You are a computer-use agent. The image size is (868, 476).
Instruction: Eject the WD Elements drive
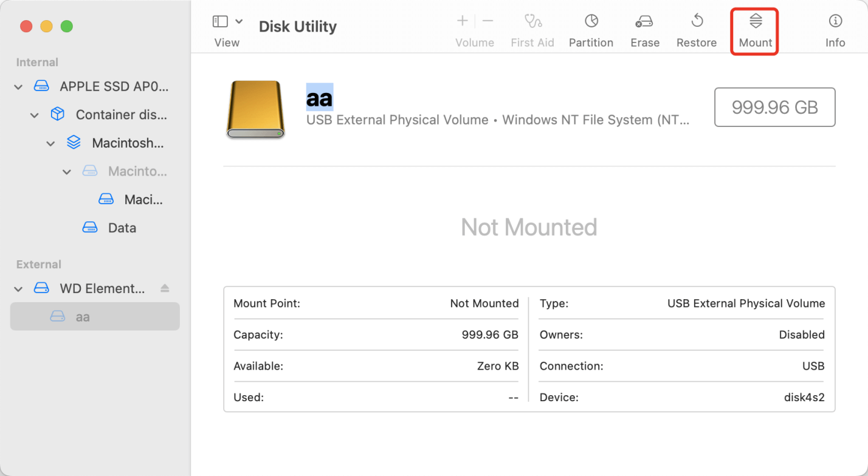165,288
